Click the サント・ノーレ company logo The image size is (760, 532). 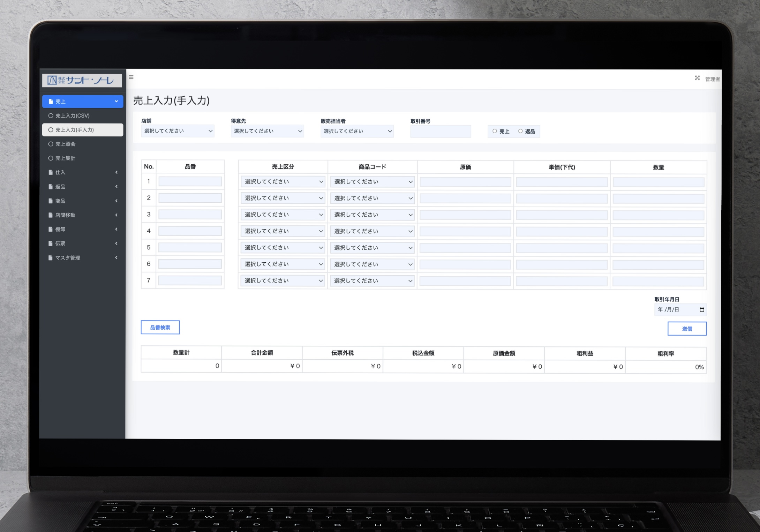point(82,81)
